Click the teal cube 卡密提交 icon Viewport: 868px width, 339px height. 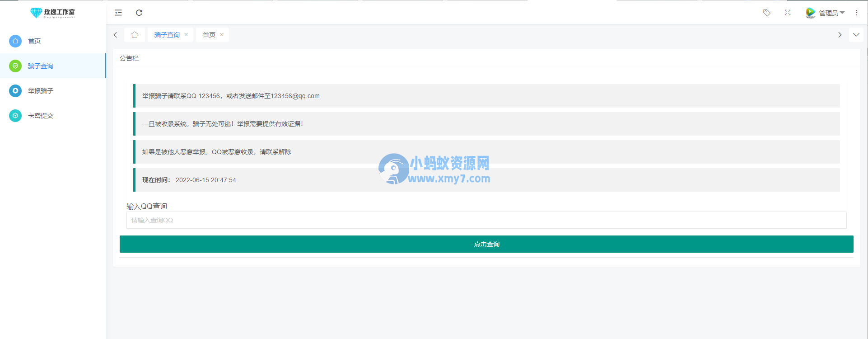point(15,116)
